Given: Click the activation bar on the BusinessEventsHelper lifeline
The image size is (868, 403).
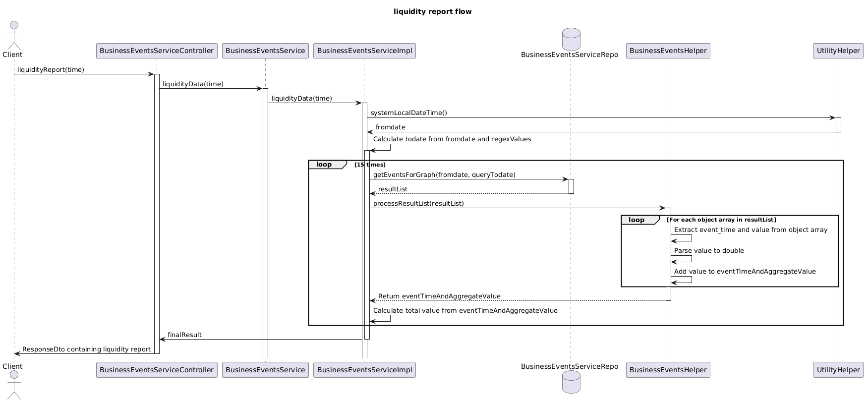Looking at the screenshot, I should [x=668, y=254].
